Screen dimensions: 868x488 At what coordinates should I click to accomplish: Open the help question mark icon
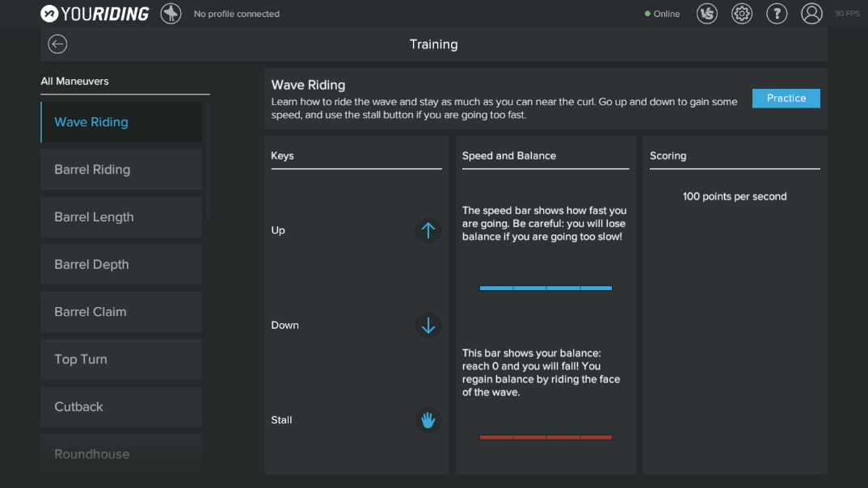pos(777,14)
